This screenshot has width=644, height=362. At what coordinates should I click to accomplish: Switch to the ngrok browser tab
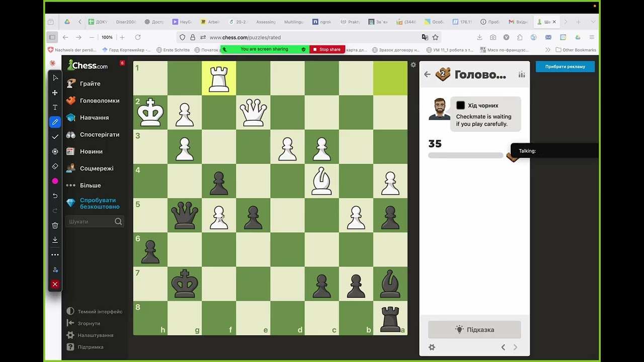(322, 22)
